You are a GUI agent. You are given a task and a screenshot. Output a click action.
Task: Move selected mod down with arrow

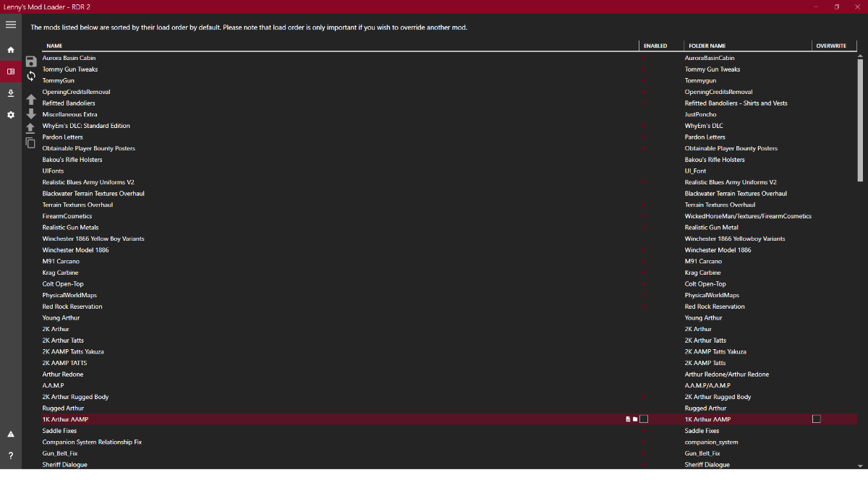click(31, 114)
